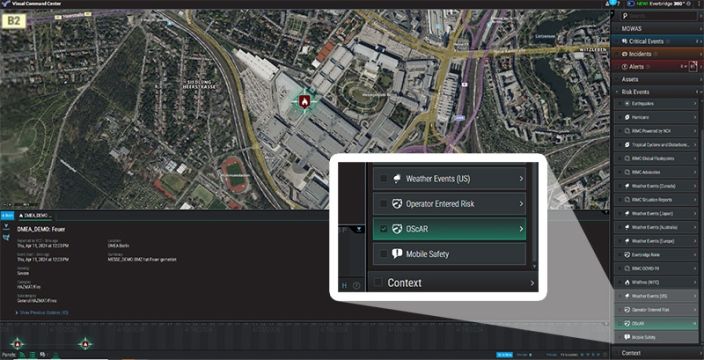Expand RIMC Advisories row chevron
The width and height of the screenshot is (704, 360).
pyautogui.click(x=695, y=172)
